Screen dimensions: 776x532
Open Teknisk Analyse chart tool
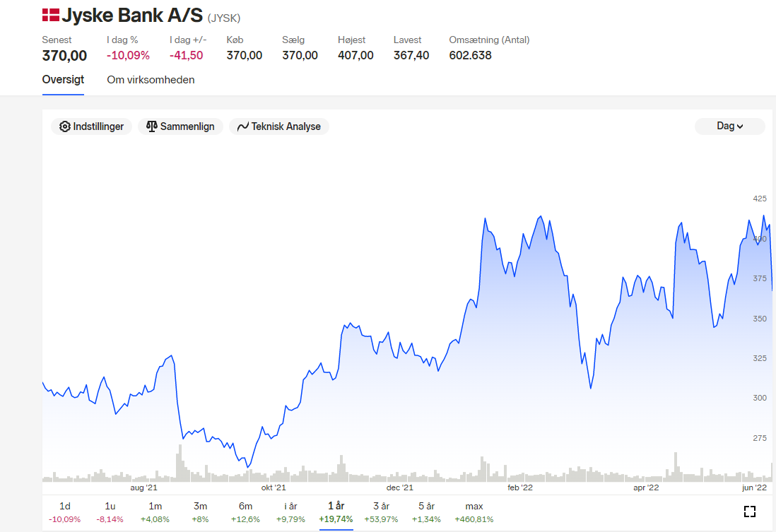pyautogui.click(x=279, y=126)
